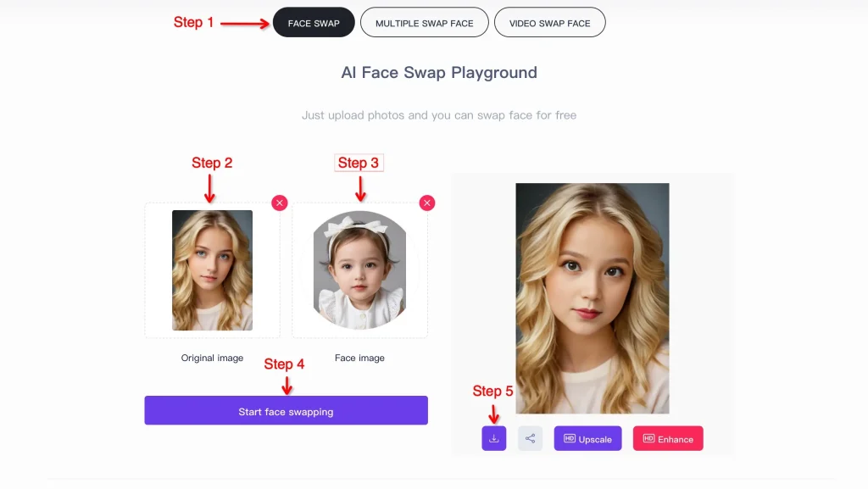Viewport: 868px width, 489px height.
Task: Remove the uploaded baby face image
Action: coord(427,203)
